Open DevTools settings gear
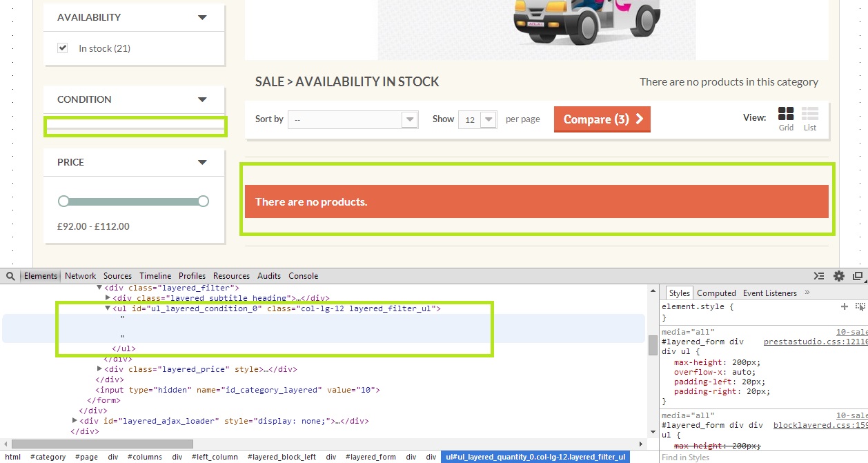The height and width of the screenshot is (463, 868). pos(839,276)
